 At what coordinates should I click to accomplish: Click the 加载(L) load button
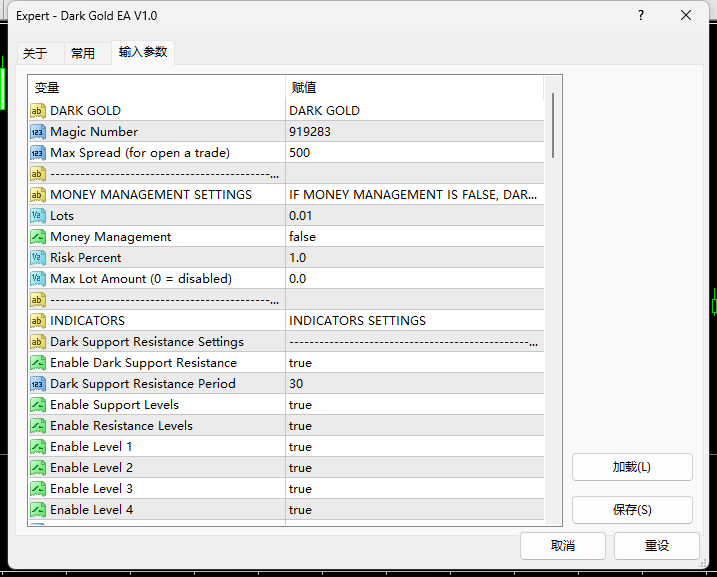coord(632,467)
